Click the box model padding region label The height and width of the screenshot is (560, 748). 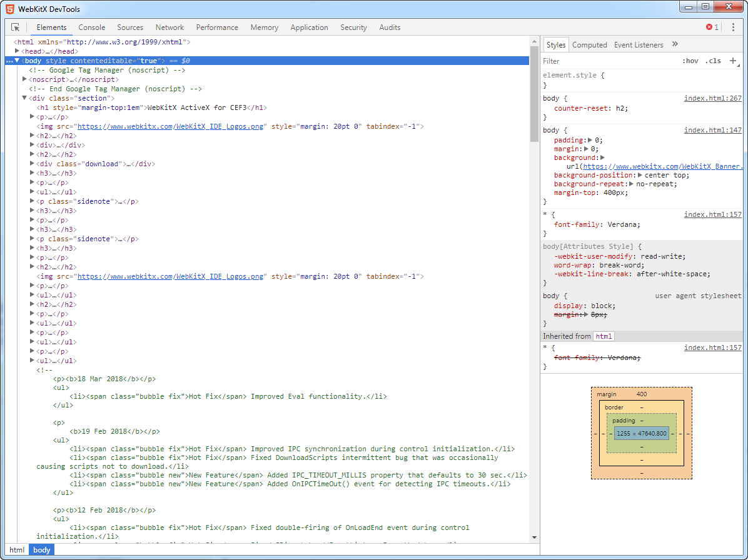624,421
